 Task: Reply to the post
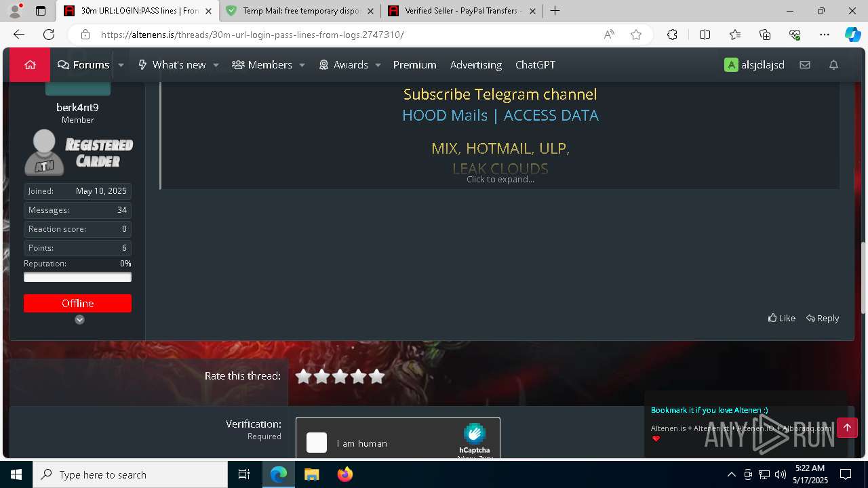click(x=823, y=318)
